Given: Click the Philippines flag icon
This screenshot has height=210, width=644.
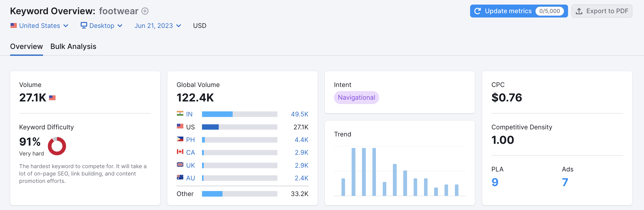Looking at the screenshot, I should click(180, 139).
